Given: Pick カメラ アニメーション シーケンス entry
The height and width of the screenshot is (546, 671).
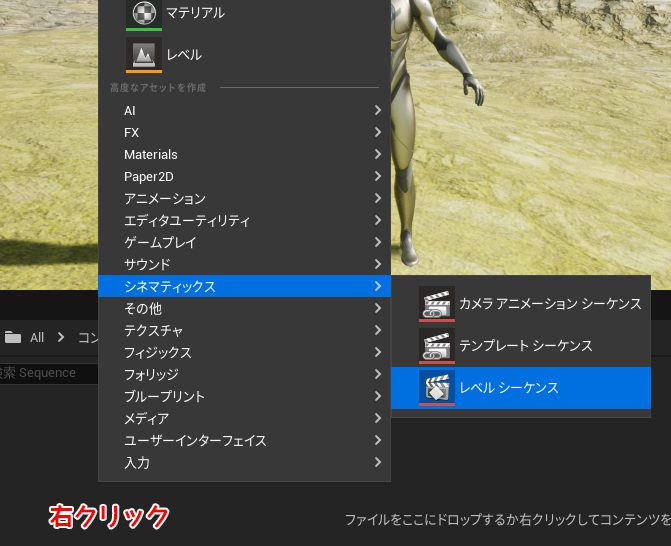Looking at the screenshot, I should coord(549,303).
